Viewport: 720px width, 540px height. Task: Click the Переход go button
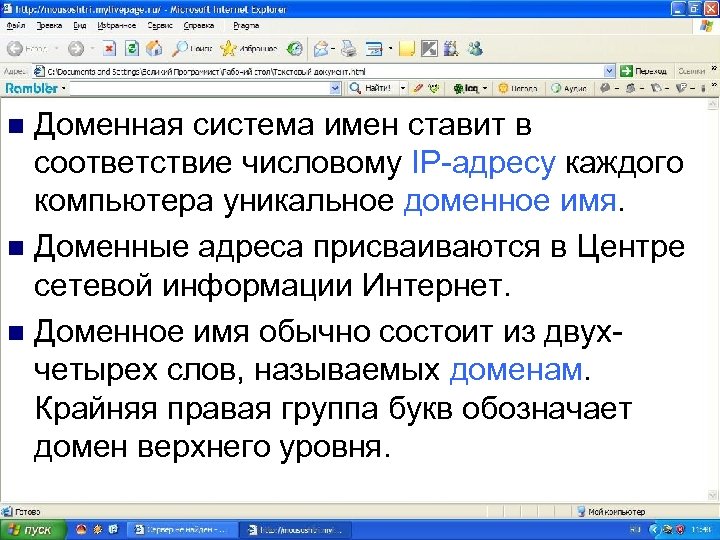pyautogui.click(x=643, y=71)
